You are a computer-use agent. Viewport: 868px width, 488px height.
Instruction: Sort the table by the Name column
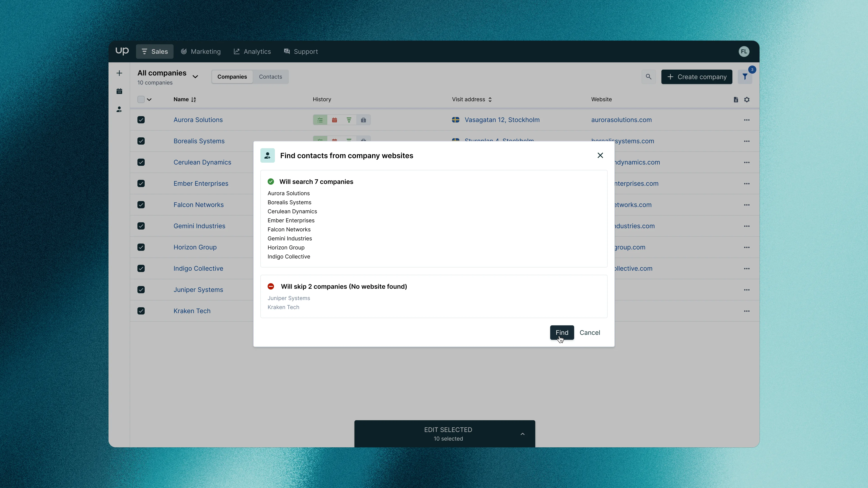tap(185, 99)
